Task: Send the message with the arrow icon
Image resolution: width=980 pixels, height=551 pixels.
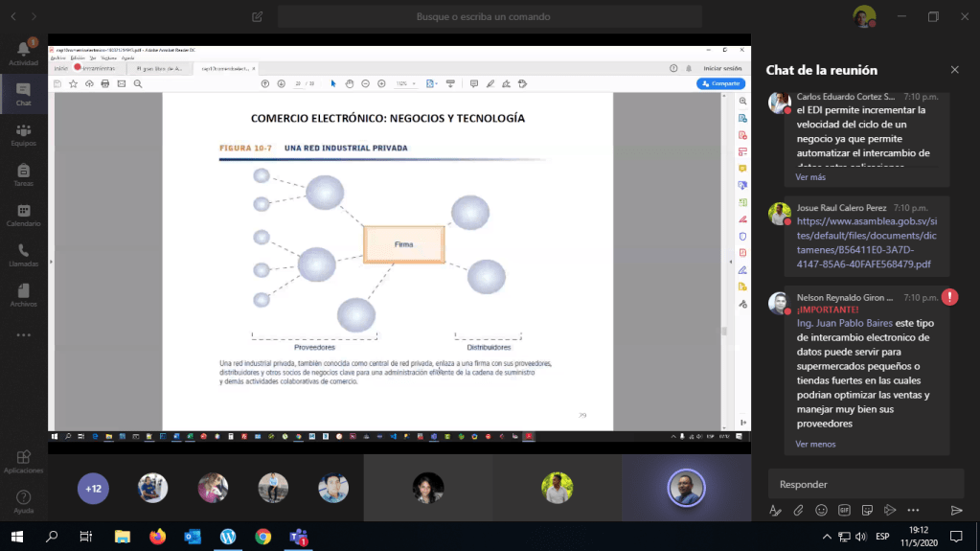Action: coord(955,510)
